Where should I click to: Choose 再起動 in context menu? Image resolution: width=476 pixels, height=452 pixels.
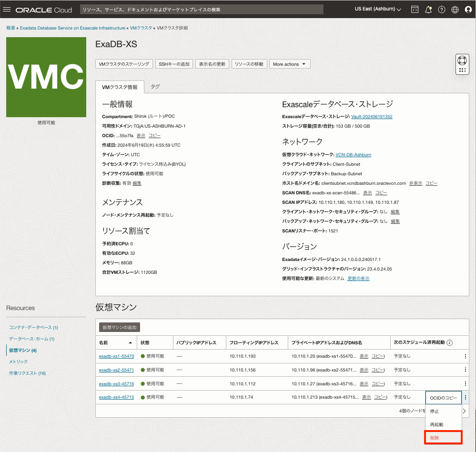tap(443, 425)
